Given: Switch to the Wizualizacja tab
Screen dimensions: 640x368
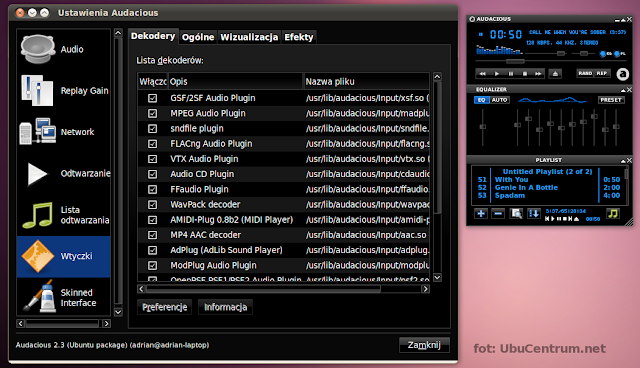Looking at the screenshot, I should (x=249, y=37).
